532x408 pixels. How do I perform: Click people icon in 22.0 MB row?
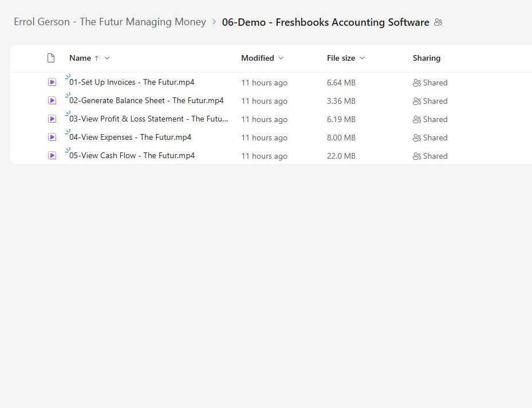click(x=417, y=156)
